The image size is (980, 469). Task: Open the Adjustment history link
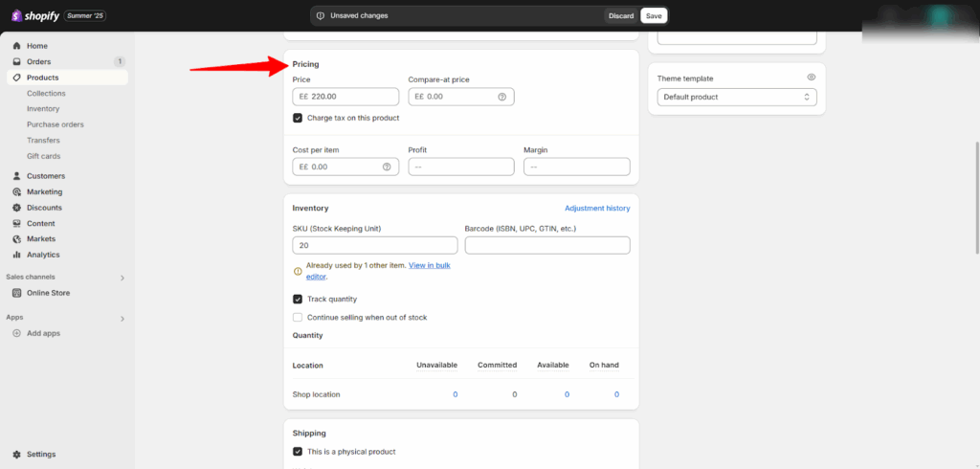tap(597, 208)
